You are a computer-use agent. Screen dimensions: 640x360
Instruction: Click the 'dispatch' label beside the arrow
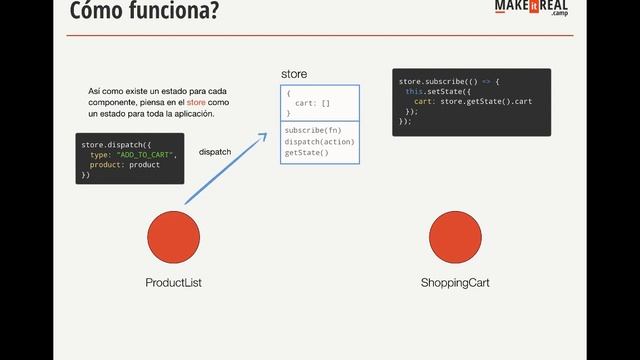tap(215, 152)
